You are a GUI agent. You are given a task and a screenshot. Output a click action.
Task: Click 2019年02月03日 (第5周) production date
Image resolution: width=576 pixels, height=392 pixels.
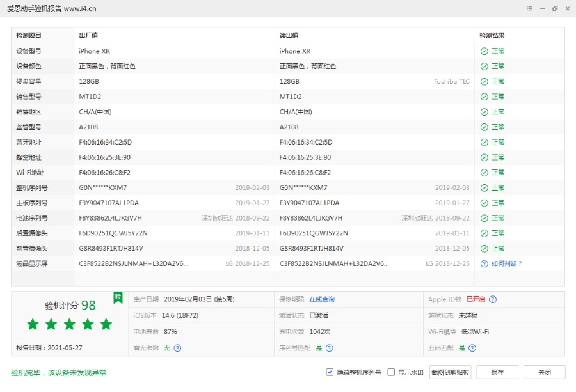pyautogui.click(x=199, y=299)
